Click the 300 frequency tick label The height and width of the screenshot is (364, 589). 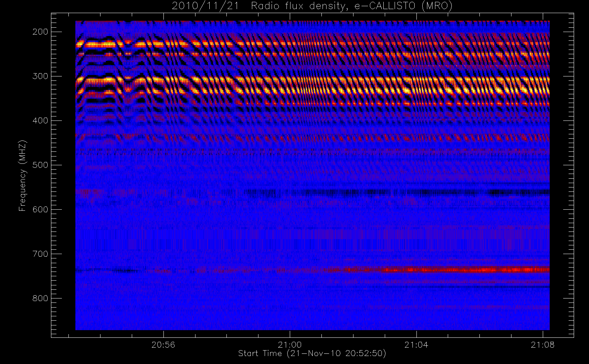click(40, 76)
